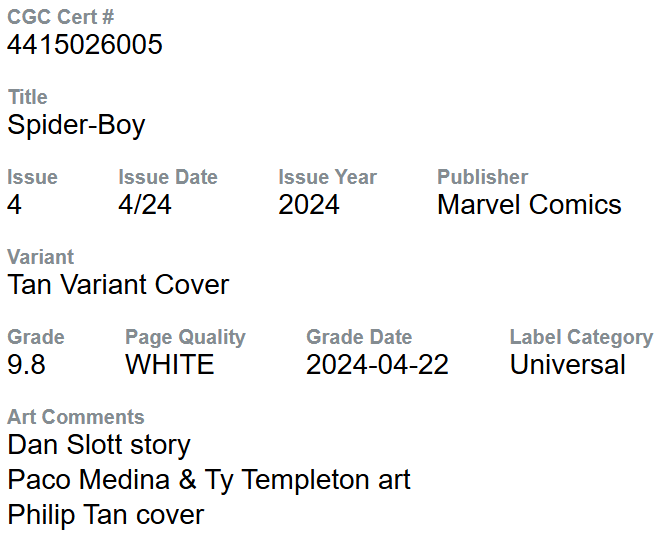Screen dimensions: 660x535
Task: Click the Page Quality label
Action: pyautogui.click(x=185, y=337)
